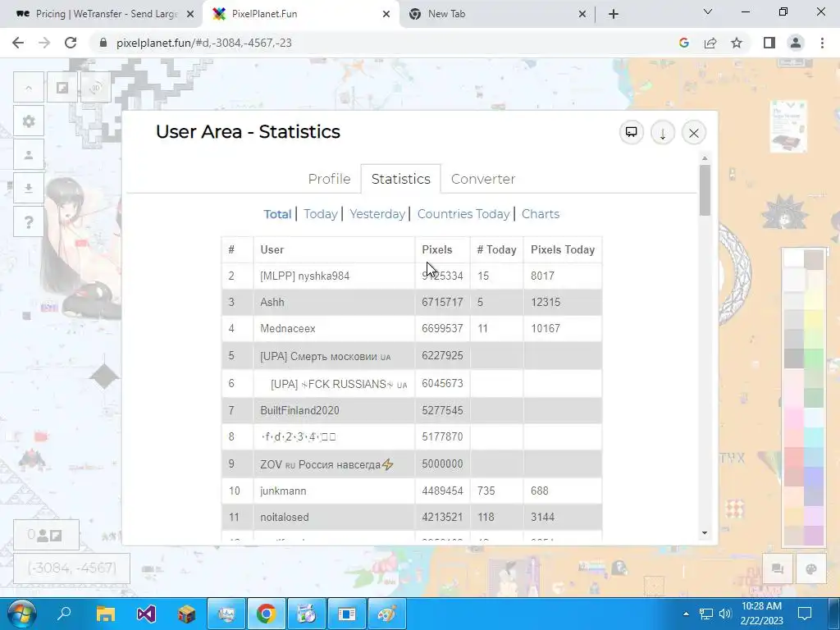
Task: Pick the cyan palette swatch
Action: click(x=813, y=438)
